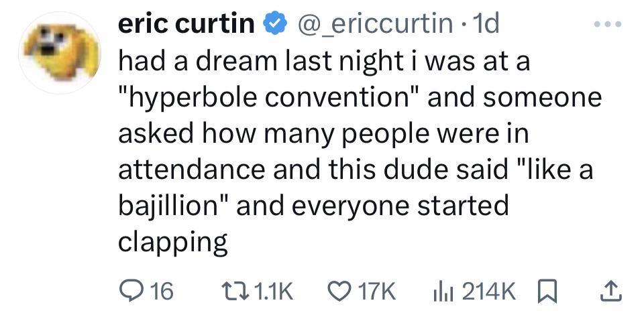The image size is (644, 317).
Task: Click the word "bajillion" in the tweet
Action: click(169, 206)
